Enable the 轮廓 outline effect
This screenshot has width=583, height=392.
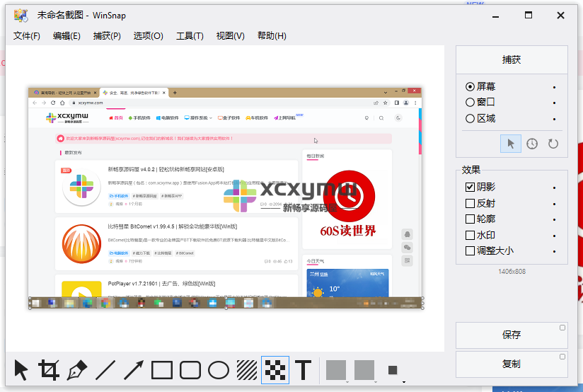click(x=480, y=219)
